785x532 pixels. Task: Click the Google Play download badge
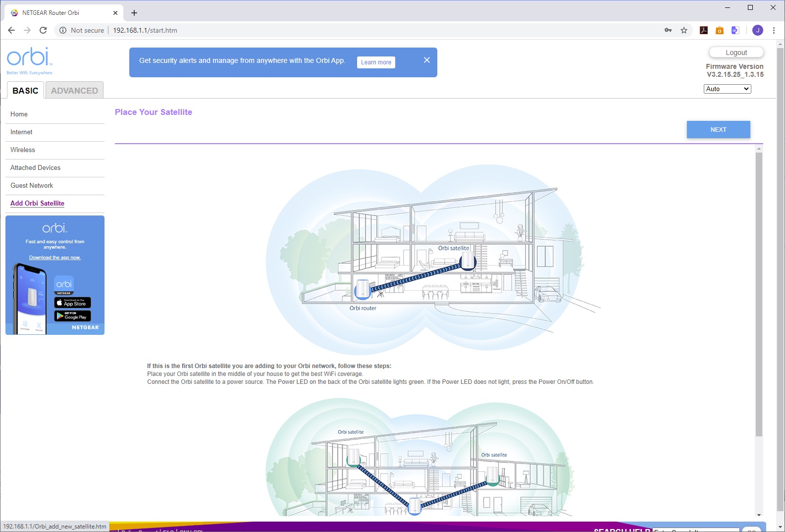click(x=73, y=316)
